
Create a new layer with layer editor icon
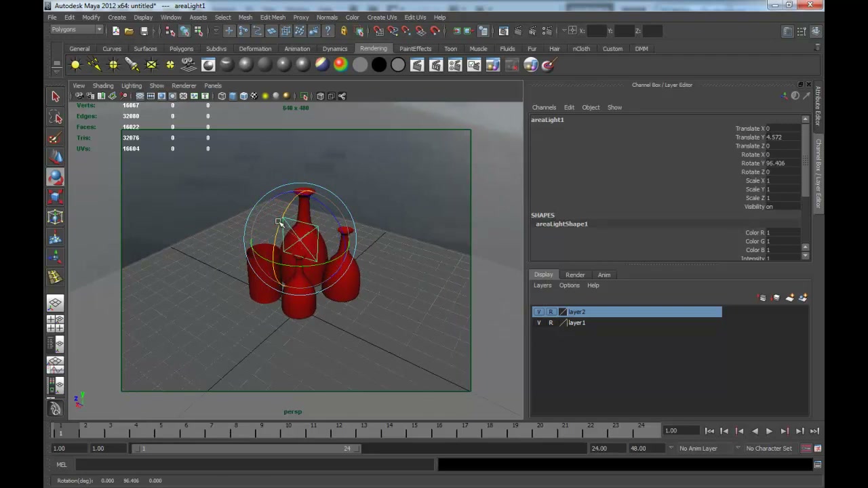click(x=789, y=298)
